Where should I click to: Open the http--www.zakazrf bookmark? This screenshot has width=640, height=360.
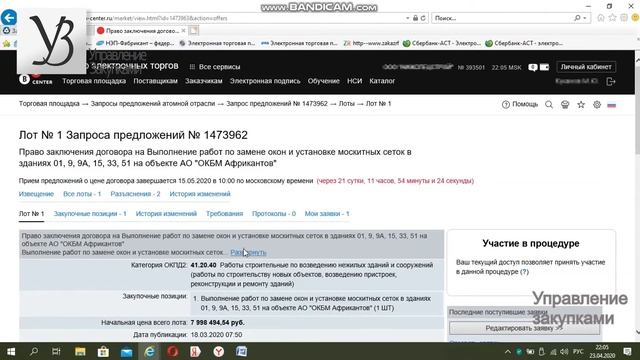[x=371, y=43]
